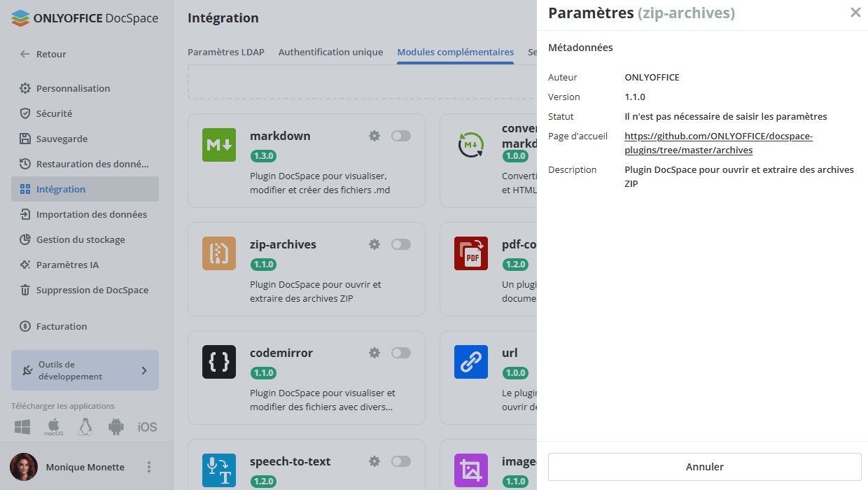Image resolution: width=868 pixels, height=490 pixels.
Task: Select the Authentification unique tab
Action: click(330, 52)
